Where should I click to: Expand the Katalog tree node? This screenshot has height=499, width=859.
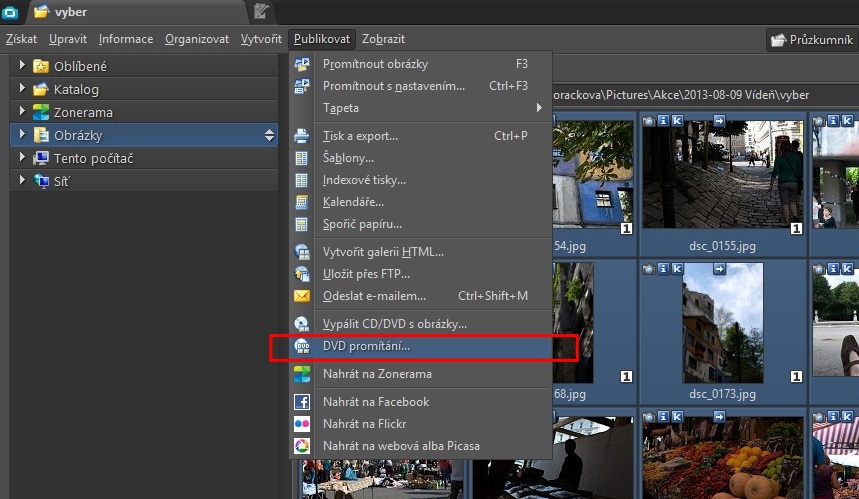pos(22,88)
